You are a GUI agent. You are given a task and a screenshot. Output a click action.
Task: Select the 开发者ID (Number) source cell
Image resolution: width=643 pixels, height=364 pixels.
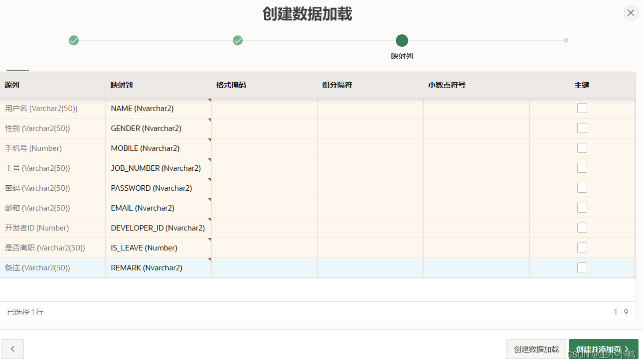pyautogui.click(x=52, y=228)
